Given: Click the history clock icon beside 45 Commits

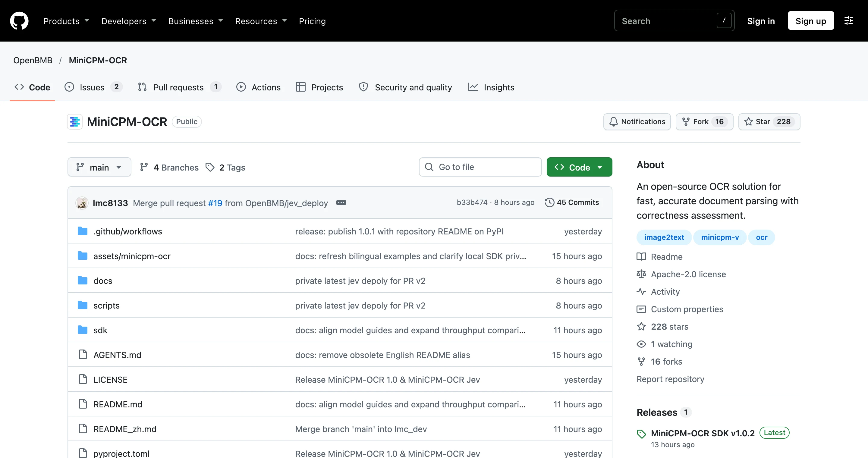Looking at the screenshot, I should 549,202.
